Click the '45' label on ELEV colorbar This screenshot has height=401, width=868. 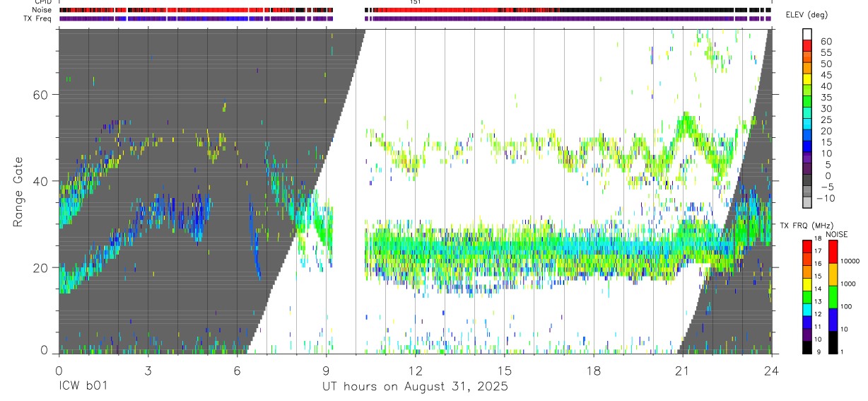[x=826, y=75]
